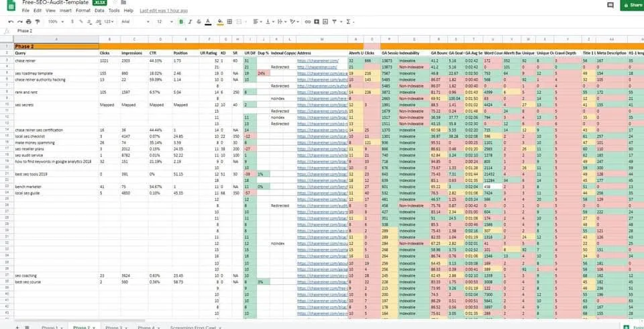
Task: Select the orange 'Phase 2' title cell
Action: [x=56, y=46]
